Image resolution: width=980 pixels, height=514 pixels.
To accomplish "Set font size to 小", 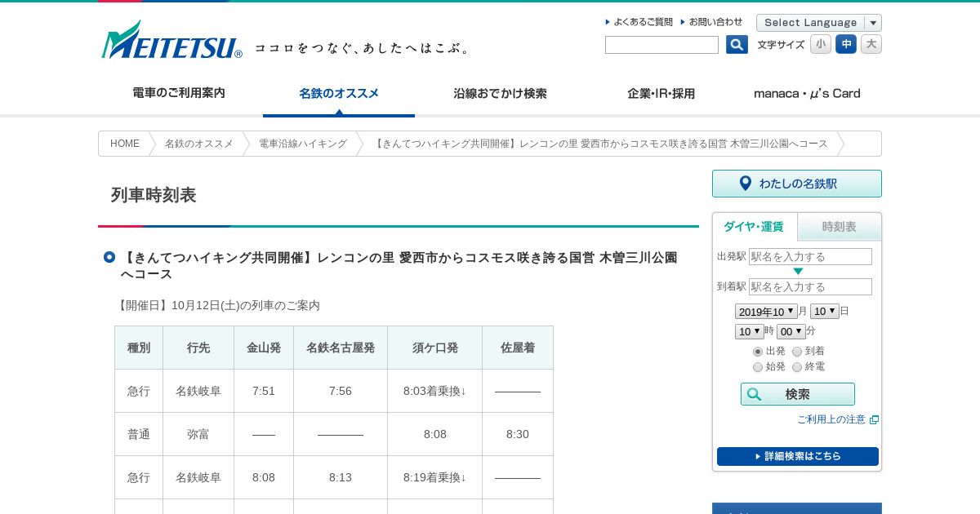I will (821, 44).
